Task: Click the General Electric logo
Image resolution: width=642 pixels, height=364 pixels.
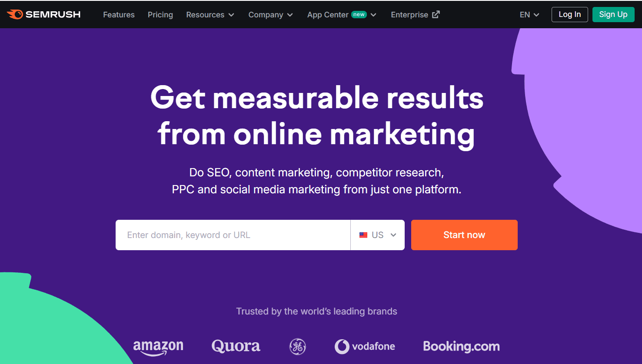Action: 297,346
